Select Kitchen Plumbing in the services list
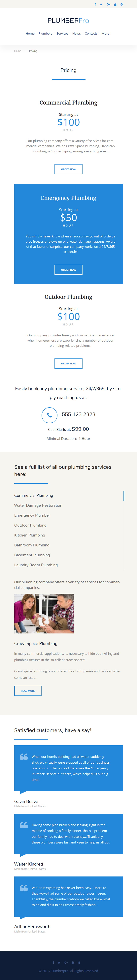The image size is (137, 980). (x=30, y=535)
